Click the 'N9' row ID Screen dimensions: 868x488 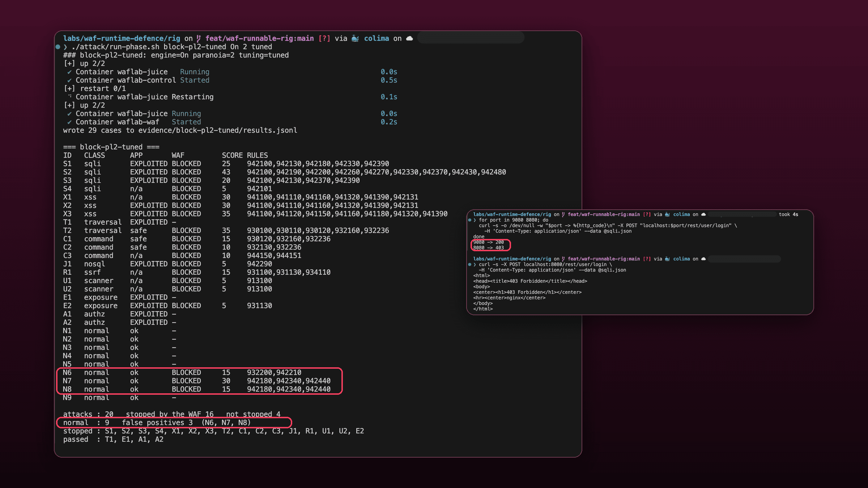point(67,397)
